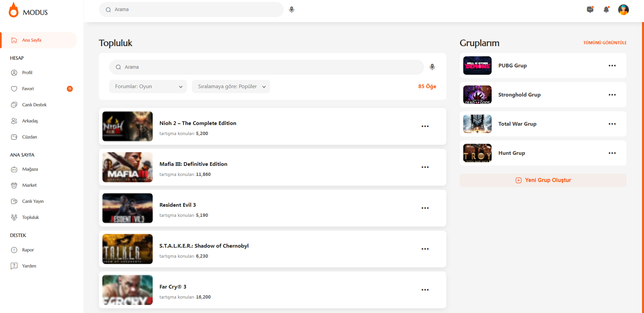Open Favori menu item
The width and height of the screenshot is (644, 313).
(28, 89)
